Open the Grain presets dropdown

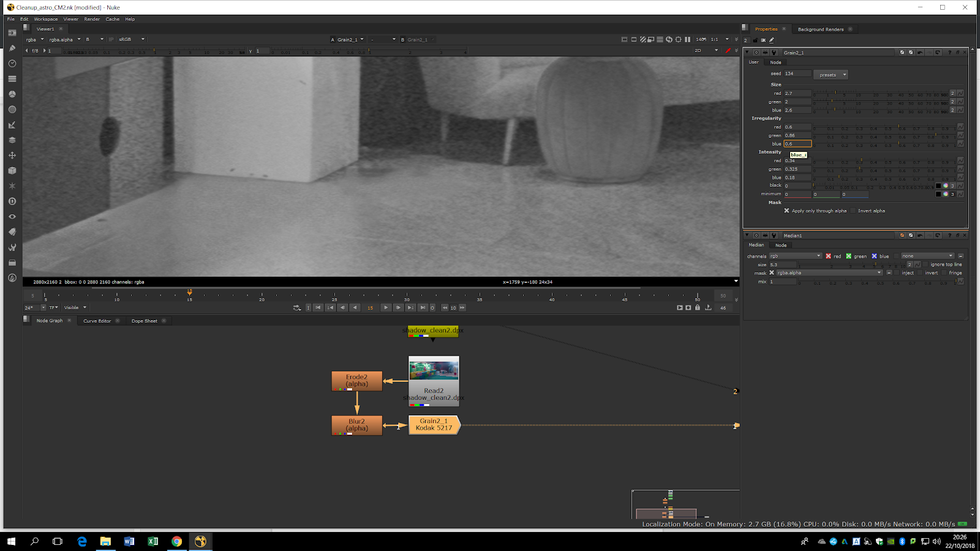831,75
